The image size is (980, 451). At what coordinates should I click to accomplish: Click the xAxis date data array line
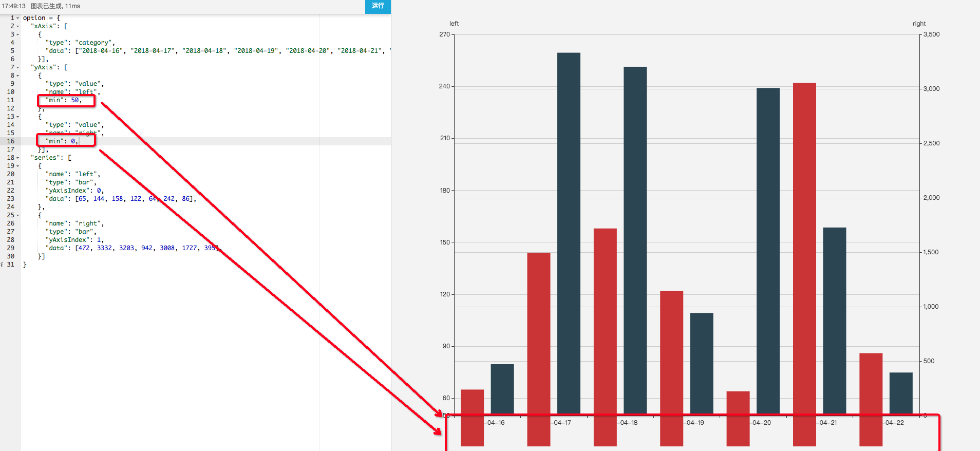(218, 51)
